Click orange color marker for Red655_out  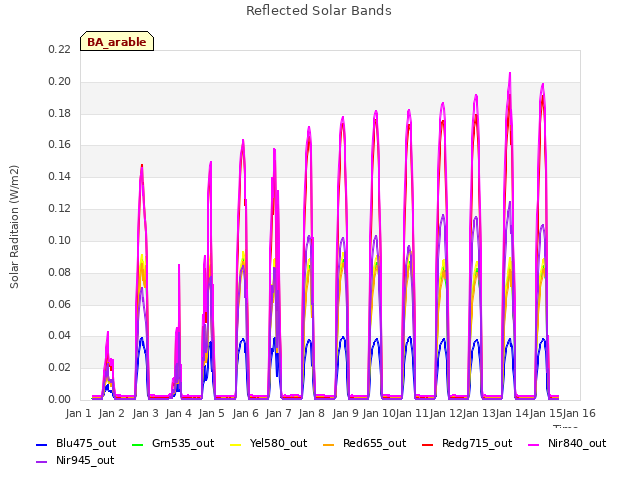coord(329,444)
